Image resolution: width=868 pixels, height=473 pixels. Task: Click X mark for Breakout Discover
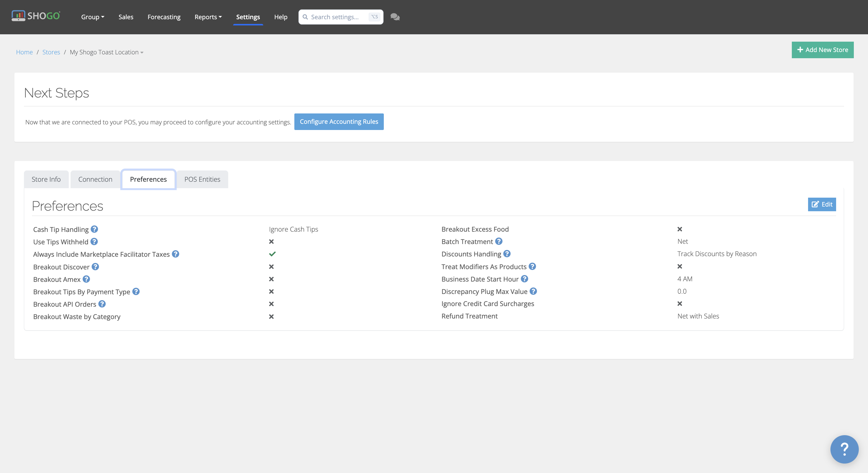271,267
